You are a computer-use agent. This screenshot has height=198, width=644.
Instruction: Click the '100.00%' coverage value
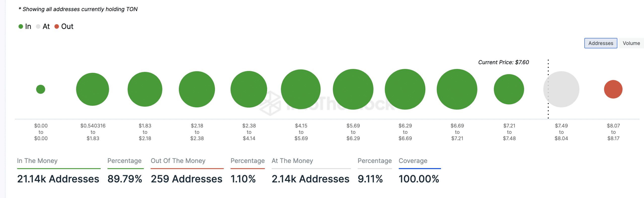[419, 179]
